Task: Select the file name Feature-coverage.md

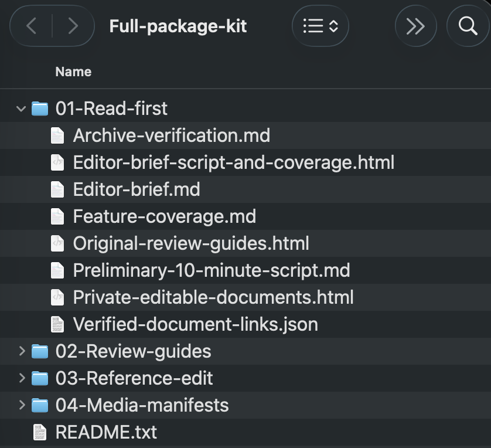Action: click(165, 216)
